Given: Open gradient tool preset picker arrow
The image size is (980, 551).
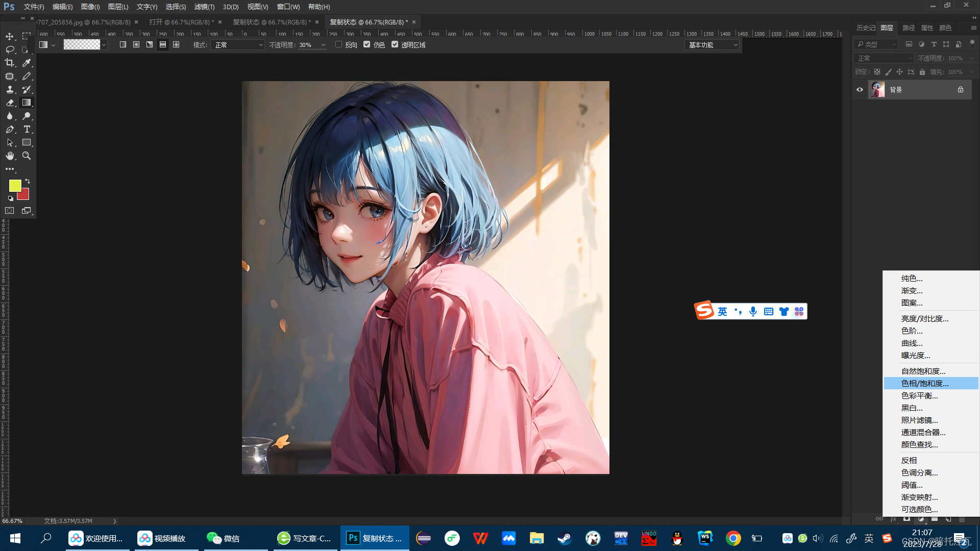Looking at the screenshot, I should click(53, 45).
